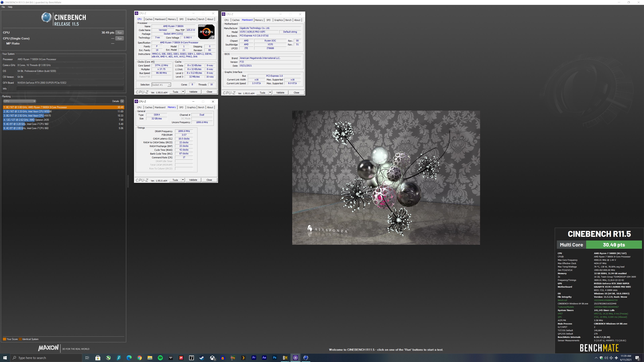Click the DRAM Frequency value 1899.6 MHz

(184, 131)
